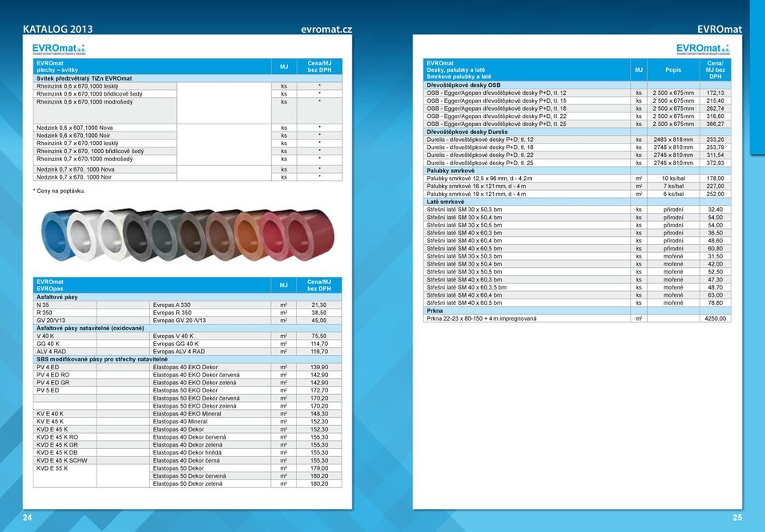Select price 78,80 in latě table

(x=716, y=303)
